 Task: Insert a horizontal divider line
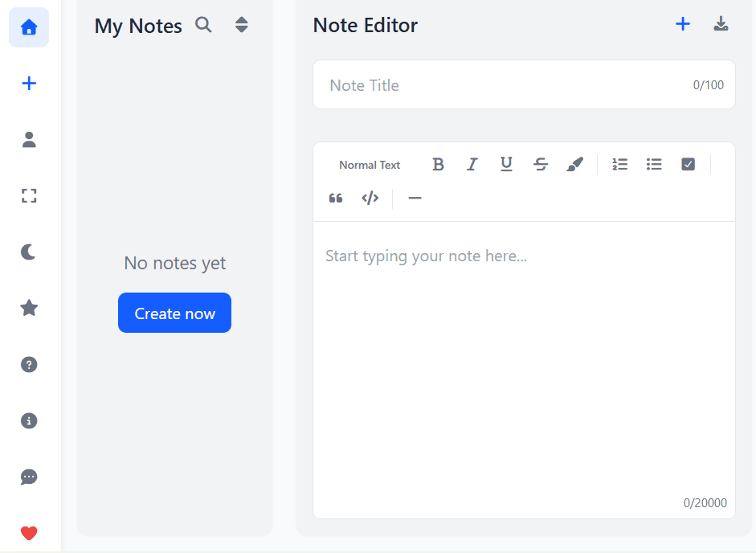click(415, 198)
